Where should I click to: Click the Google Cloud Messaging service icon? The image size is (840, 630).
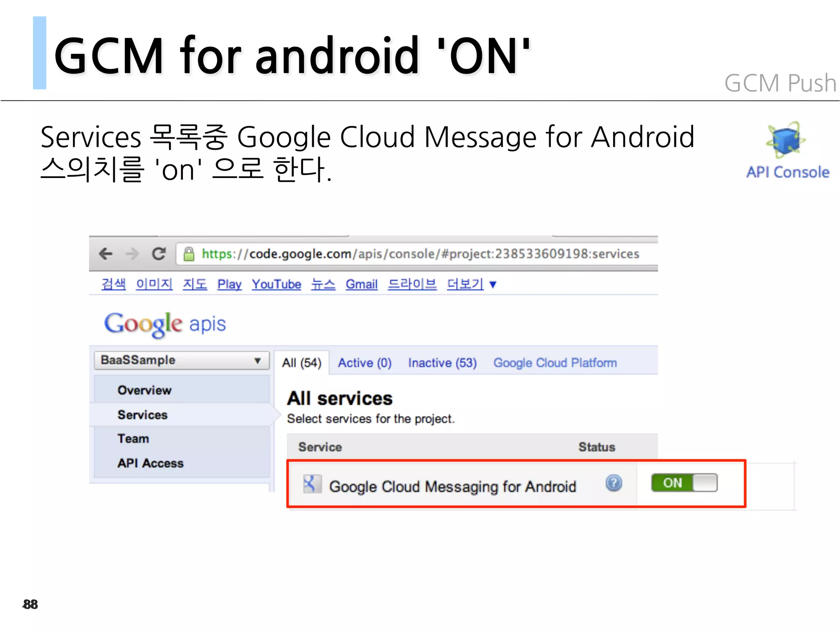pyautogui.click(x=312, y=484)
